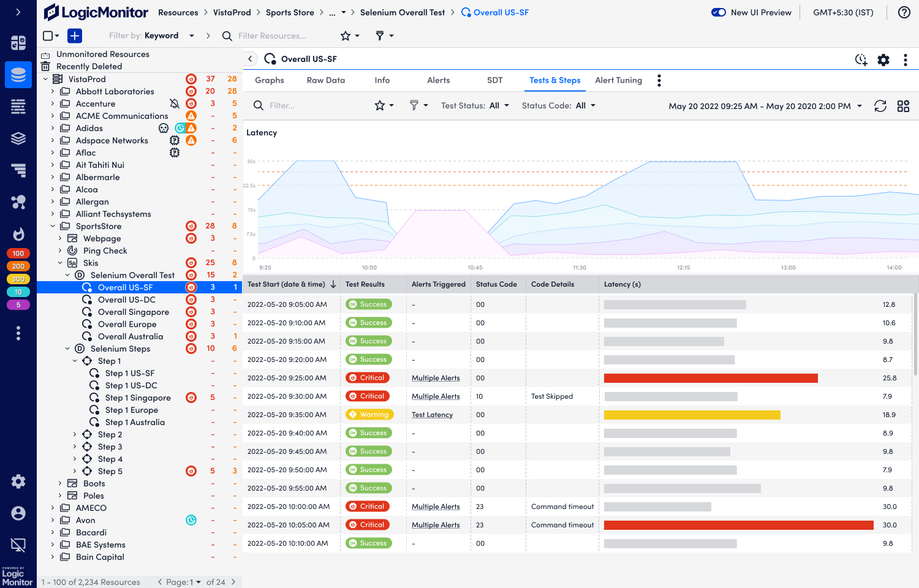Collapse the detail panel with back chevron
The width and height of the screenshot is (919, 588).
tap(250, 59)
